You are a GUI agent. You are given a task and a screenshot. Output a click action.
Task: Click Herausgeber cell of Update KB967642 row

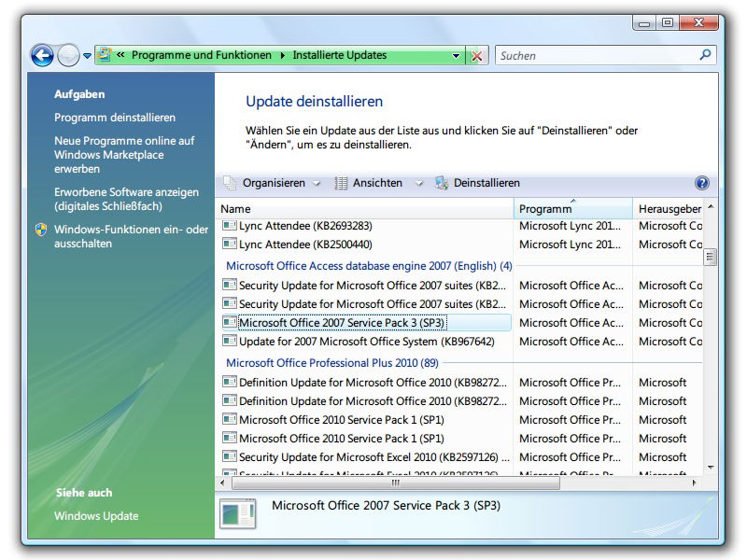pyautogui.click(x=670, y=342)
